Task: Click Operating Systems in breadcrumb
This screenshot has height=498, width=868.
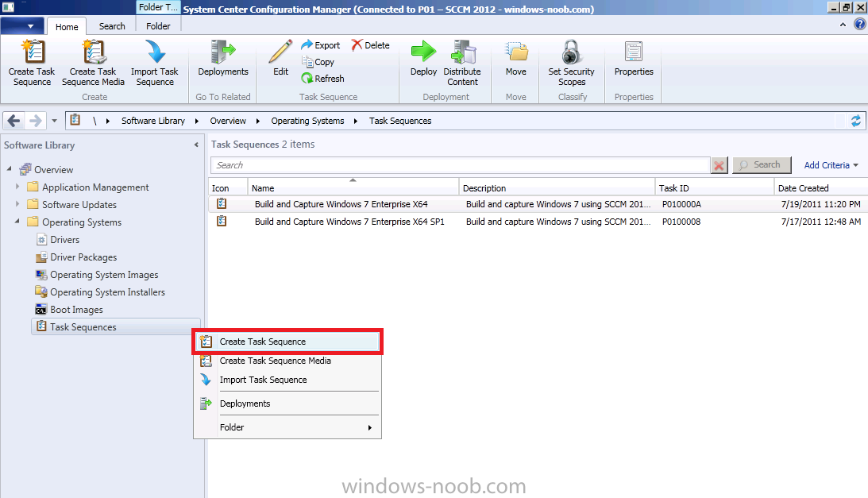Action: point(308,121)
